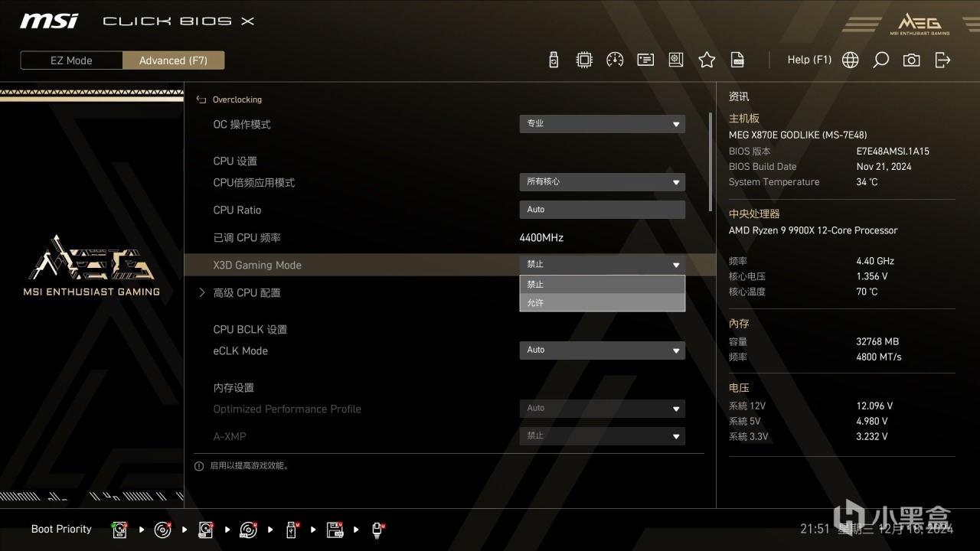Choose 允许 in the open option list
This screenshot has height=551, width=980.
[602, 303]
